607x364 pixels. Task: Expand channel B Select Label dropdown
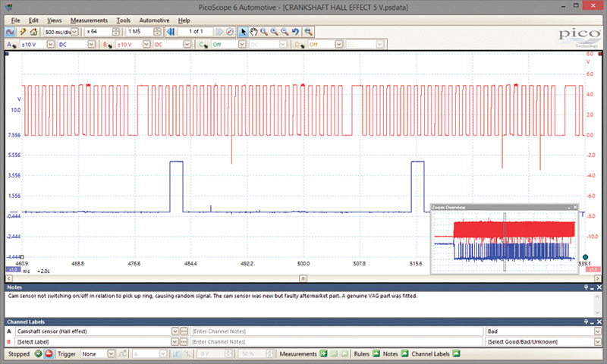(x=175, y=342)
